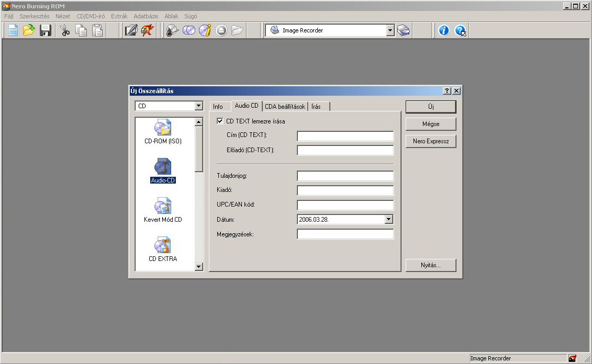Switch to the CDA beállítások tab
592x364 pixels.
click(285, 106)
